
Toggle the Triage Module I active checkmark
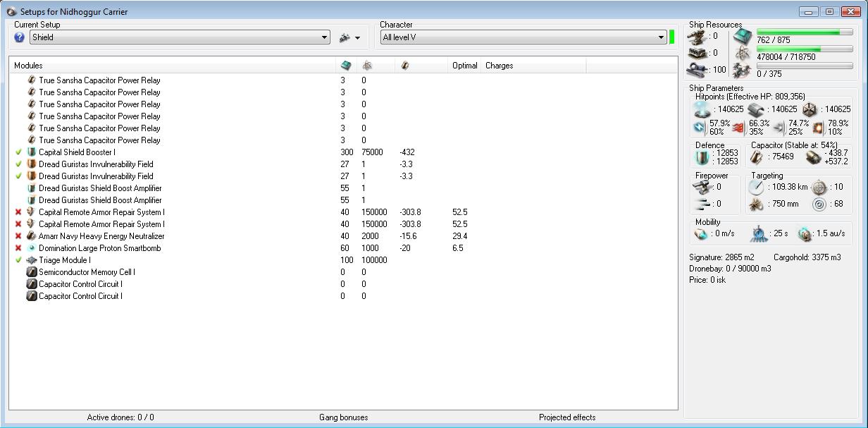click(18, 260)
